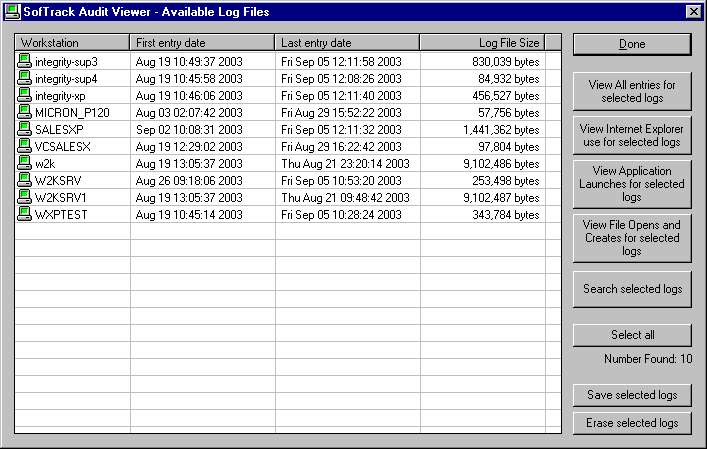Click View All entries for selected logs
707x449 pixels.
pyautogui.click(x=632, y=91)
